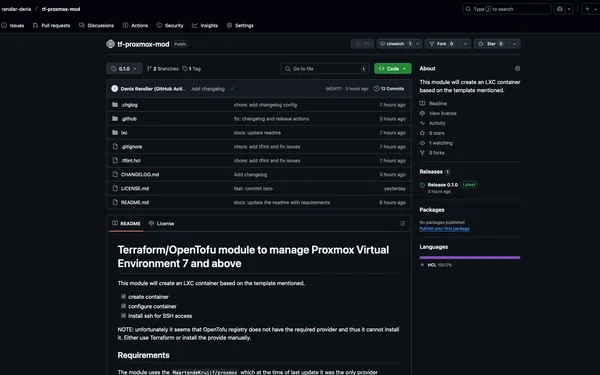Click the 0 stars link
This screenshot has width=600, height=375.
click(432, 133)
